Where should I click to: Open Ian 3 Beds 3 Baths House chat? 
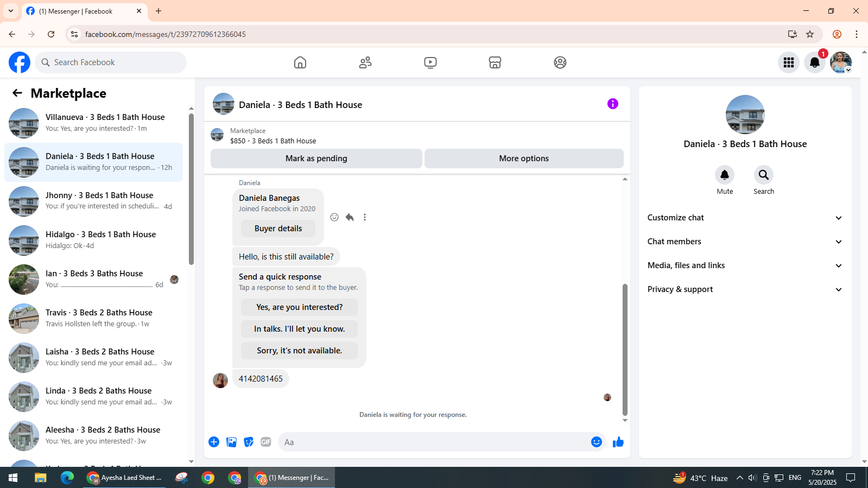(93, 280)
